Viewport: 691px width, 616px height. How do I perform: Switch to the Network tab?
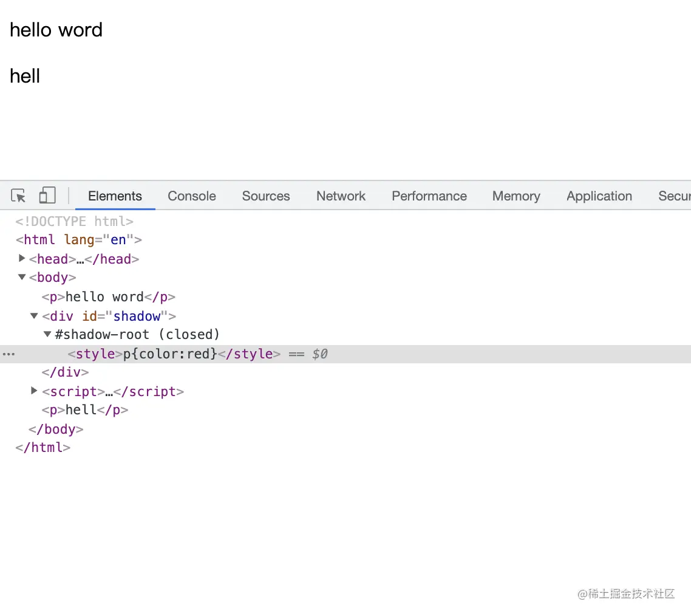[341, 196]
